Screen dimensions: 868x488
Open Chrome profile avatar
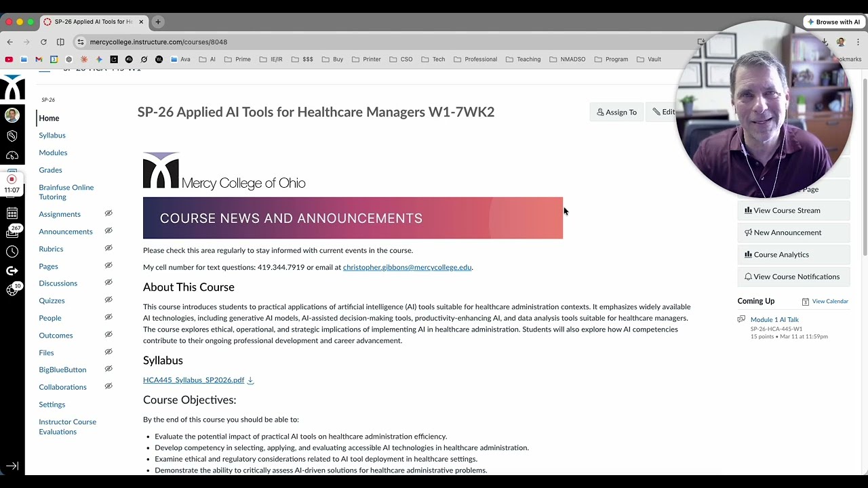tap(841, 42)
